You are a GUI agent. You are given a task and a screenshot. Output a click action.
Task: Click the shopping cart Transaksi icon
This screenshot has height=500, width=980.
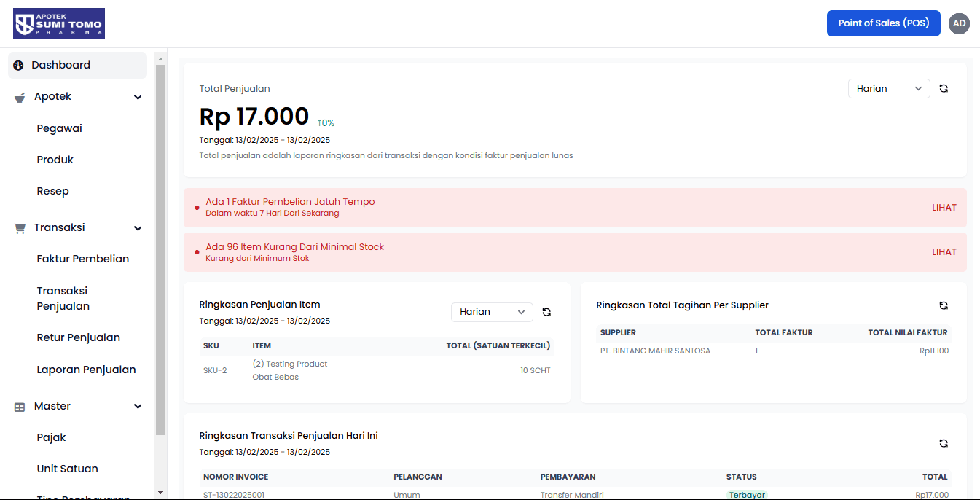[20, 228]
